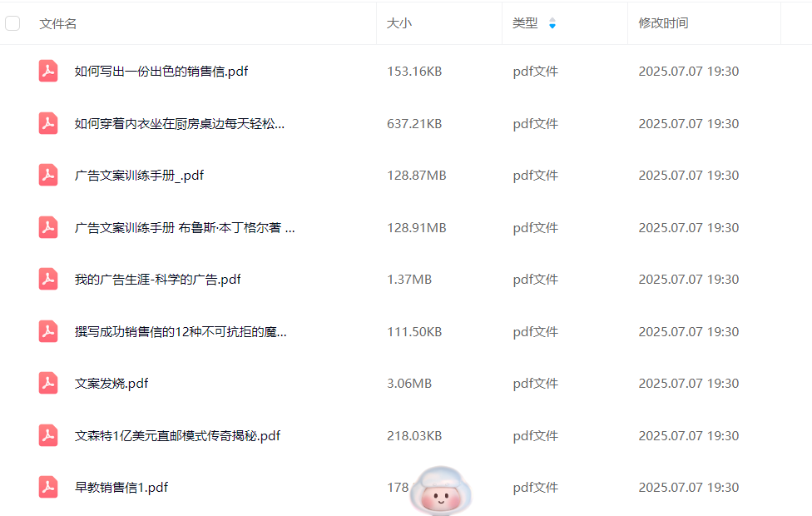Click the PDF icon for 撰写成功销售信的12种 file
The image size is (812, 516).
point(48,331)
